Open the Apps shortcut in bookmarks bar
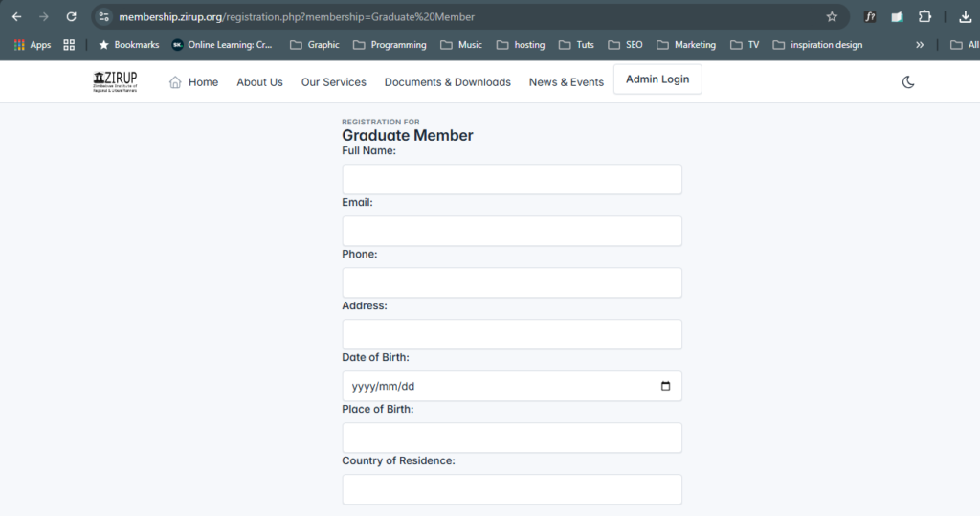 [33, 45]
